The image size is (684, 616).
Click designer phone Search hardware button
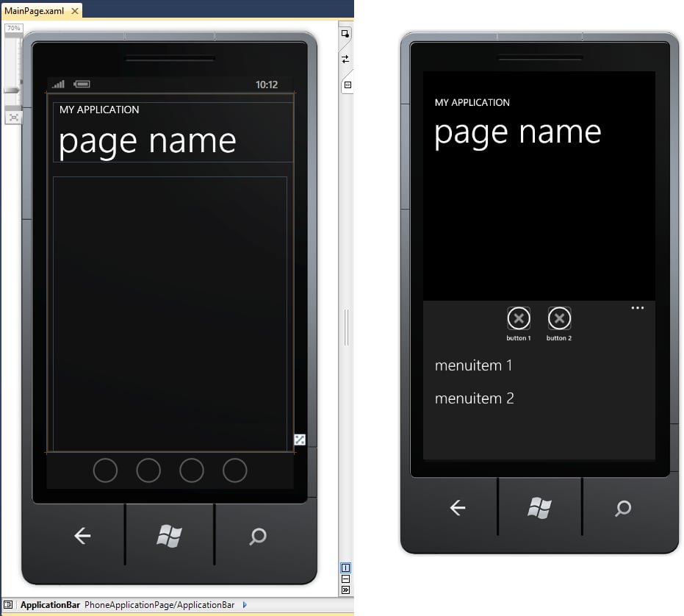(x=258, y=536)
